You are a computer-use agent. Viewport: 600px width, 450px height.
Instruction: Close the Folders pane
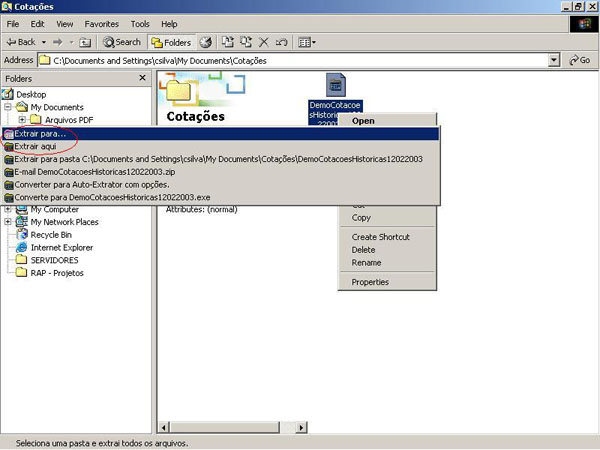pos(143,78)
